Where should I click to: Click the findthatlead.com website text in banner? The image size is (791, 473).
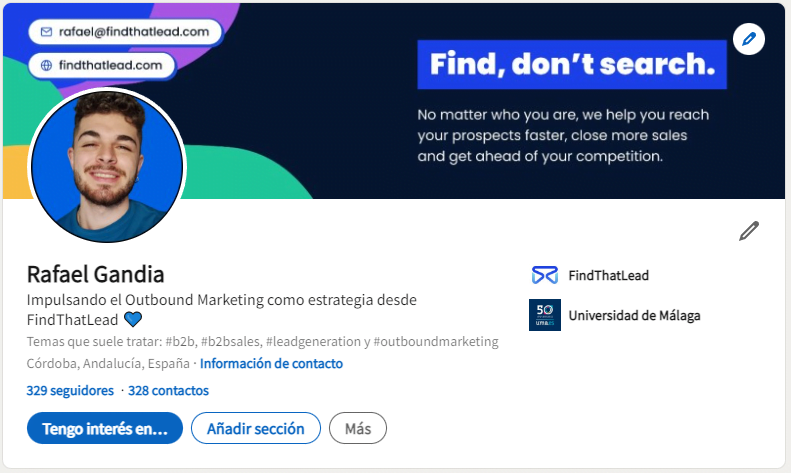(110, 65)
